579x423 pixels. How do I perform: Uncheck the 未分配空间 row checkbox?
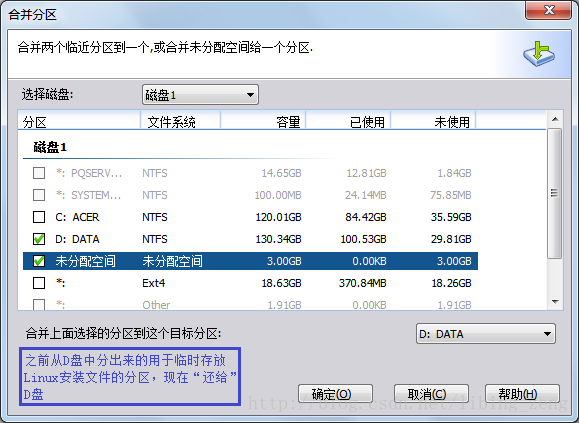point(39,261)
